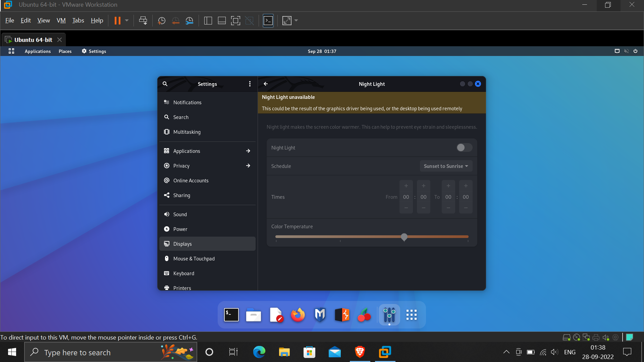This screenshot has height=362, width=644.
Task: Open the Sunset to Sunrise schedule dropdown
Action: (x=446, y=166)
